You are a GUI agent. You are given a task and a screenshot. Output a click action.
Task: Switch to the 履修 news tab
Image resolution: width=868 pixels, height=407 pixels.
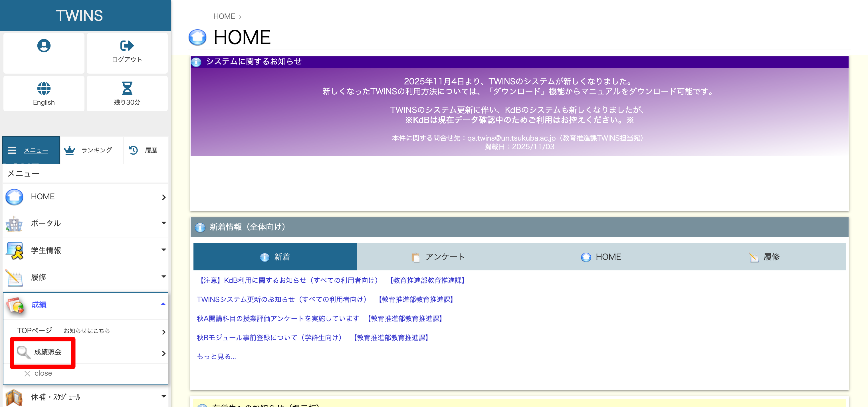764,257
